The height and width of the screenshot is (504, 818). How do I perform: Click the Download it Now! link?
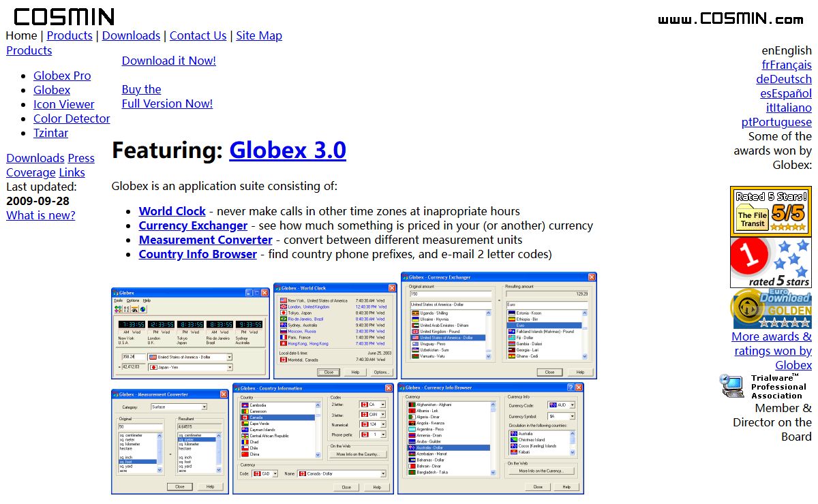point(168,61)
